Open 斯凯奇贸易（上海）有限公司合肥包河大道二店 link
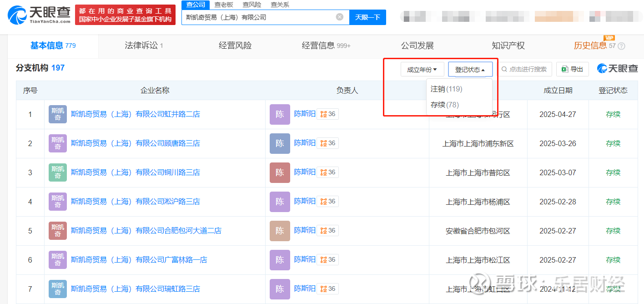The height and width of the screenshot is (304, 644). click(146, 231)
